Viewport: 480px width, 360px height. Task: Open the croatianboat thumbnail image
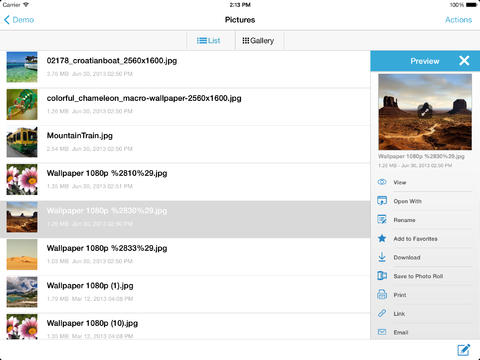(22, 67)
